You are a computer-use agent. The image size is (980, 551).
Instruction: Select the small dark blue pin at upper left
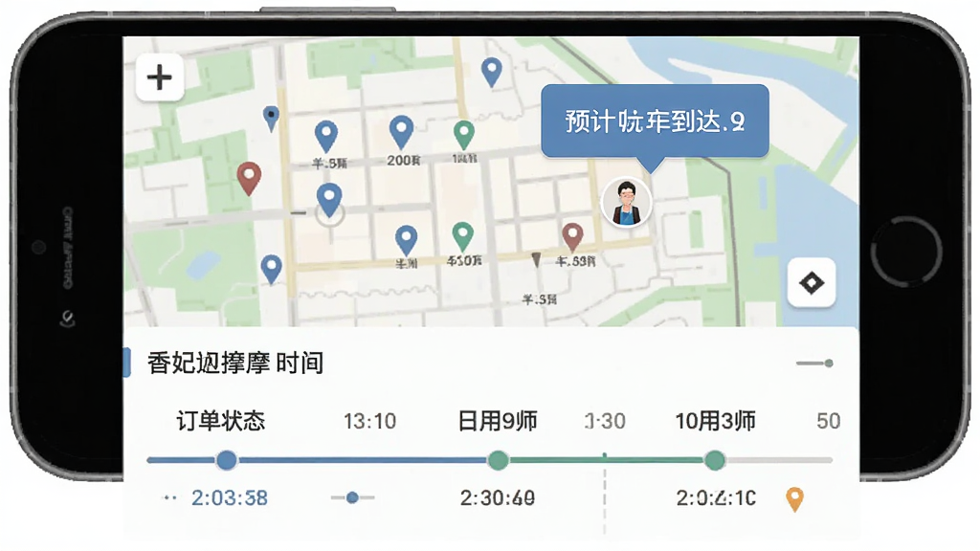pyautogui.click(x=271, y=118)
